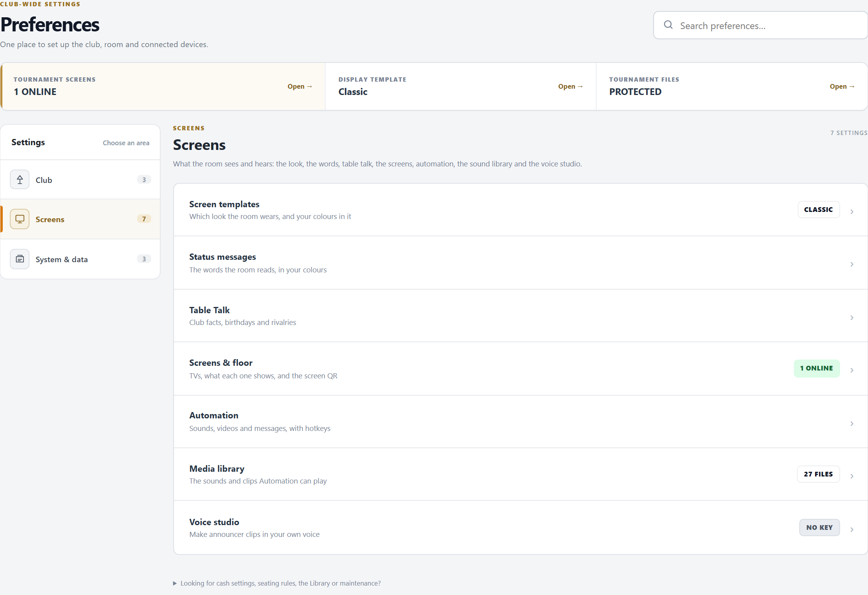Click 'Sounds, videos and messages, with hotkeys'

pyautogui.click(x=260, y=428)
